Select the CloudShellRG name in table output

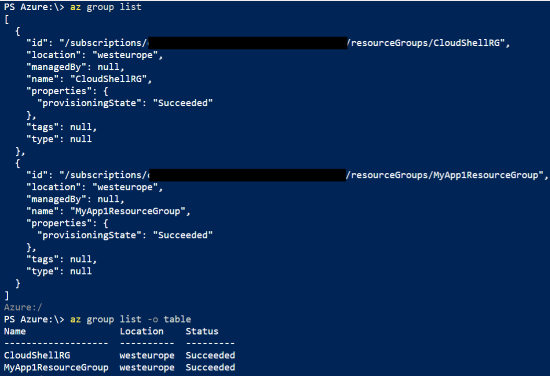tap(37, 355)
